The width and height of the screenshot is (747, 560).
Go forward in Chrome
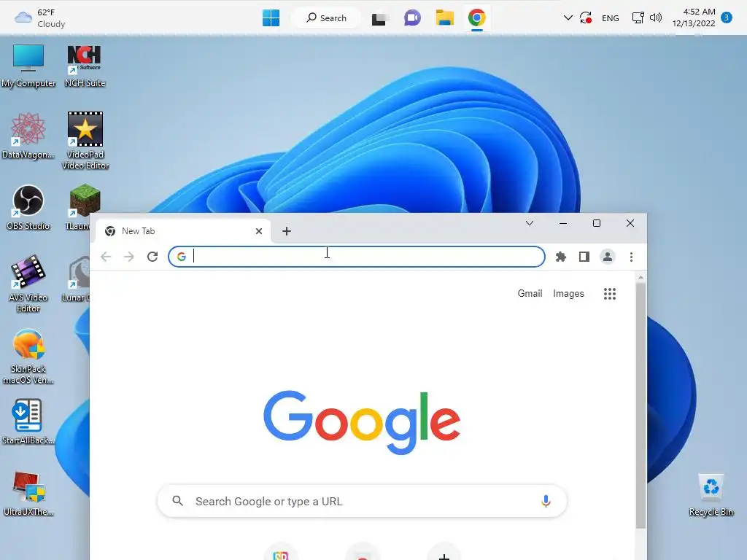[x=129, y=257]
